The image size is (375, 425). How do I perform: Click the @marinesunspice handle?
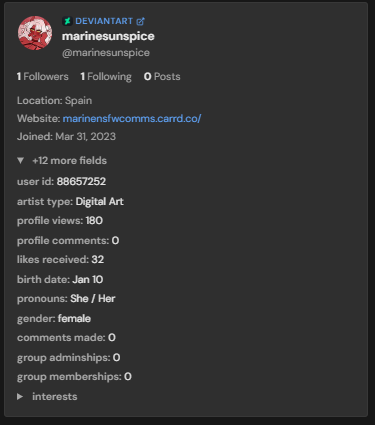[x=106, y=53]
